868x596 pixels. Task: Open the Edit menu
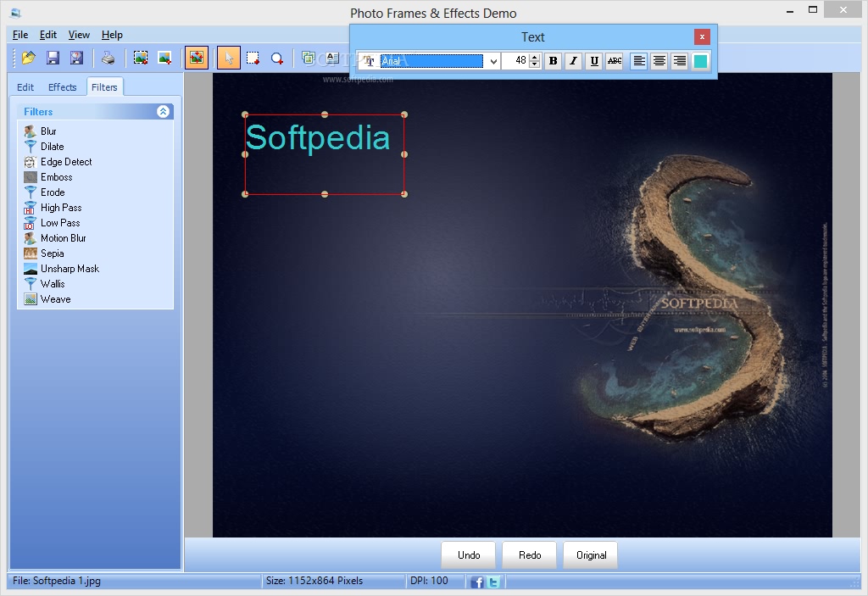(x=48, y=35)
